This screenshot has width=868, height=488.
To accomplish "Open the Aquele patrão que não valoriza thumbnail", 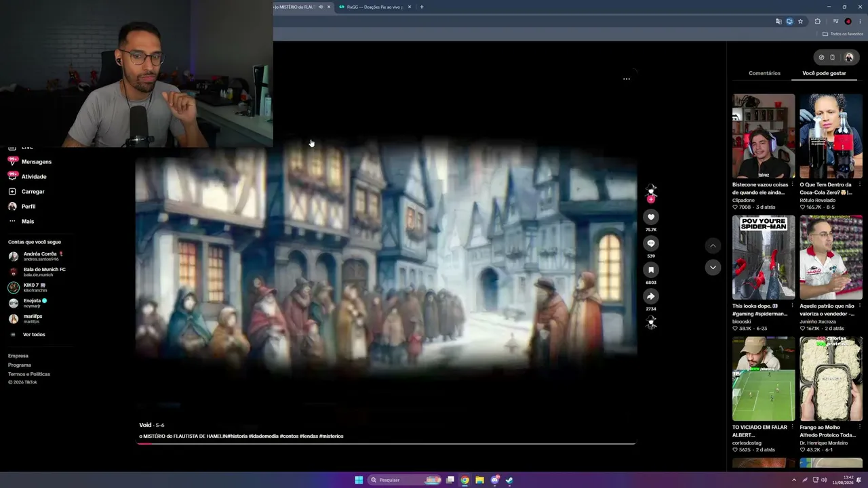I will 831,258.
